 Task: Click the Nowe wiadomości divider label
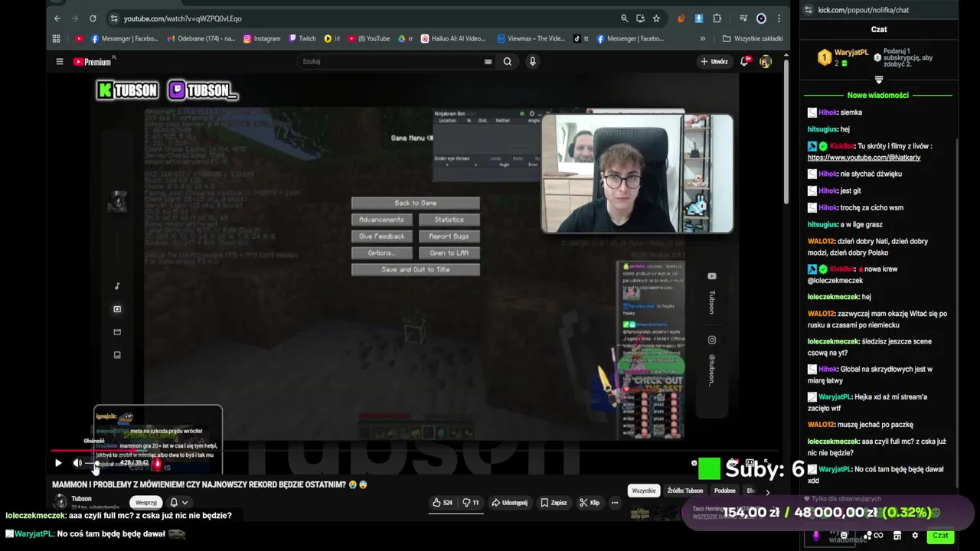point(878,96)
